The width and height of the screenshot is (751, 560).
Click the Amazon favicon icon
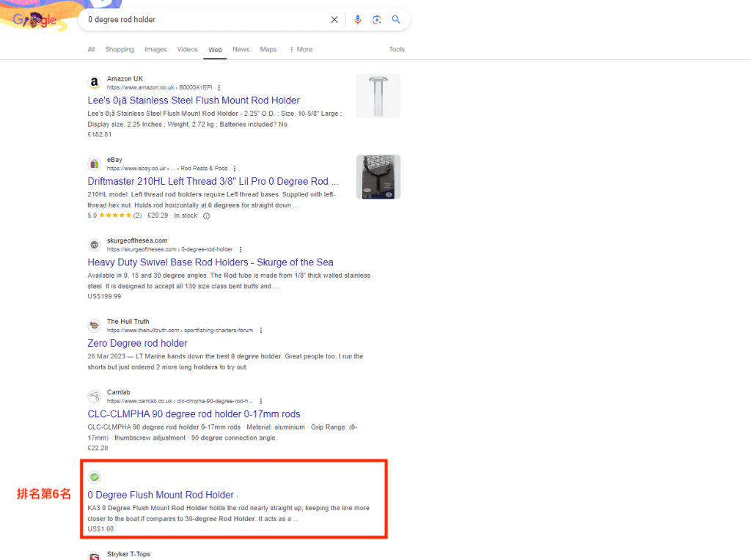[x=95, y=83]
